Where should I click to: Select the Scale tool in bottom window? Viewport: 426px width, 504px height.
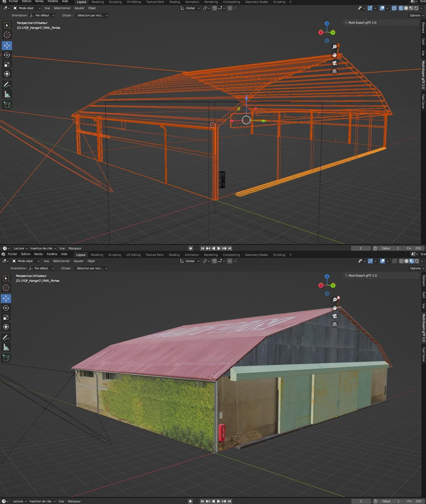6,317
